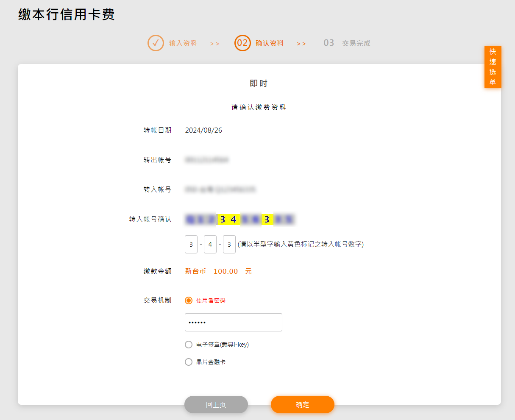Image resolution: width=515 pixels, height=420 pixels.
Task: Select the 晶片金融卡 radio option
Action: click(x=189, y=362)
